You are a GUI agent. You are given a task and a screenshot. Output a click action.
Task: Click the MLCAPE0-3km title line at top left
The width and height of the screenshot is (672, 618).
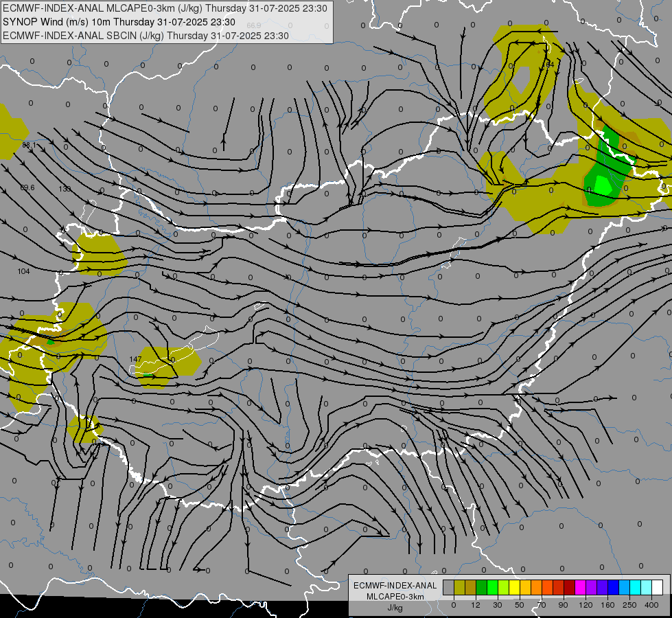[165, 8]
